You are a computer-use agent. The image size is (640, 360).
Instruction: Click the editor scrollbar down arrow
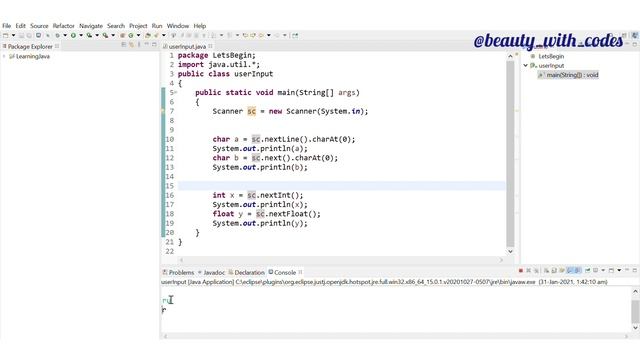pyautogui.click(x=510, y=251)
